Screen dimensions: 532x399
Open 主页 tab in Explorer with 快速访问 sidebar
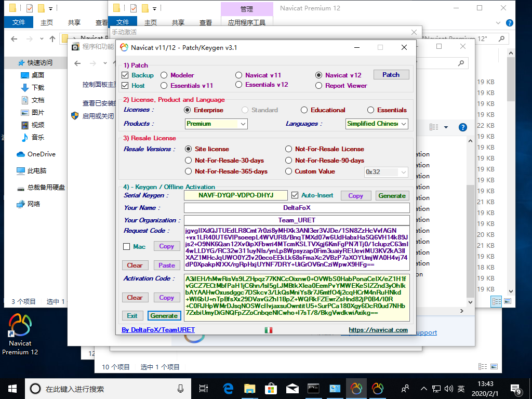(46, 22)
